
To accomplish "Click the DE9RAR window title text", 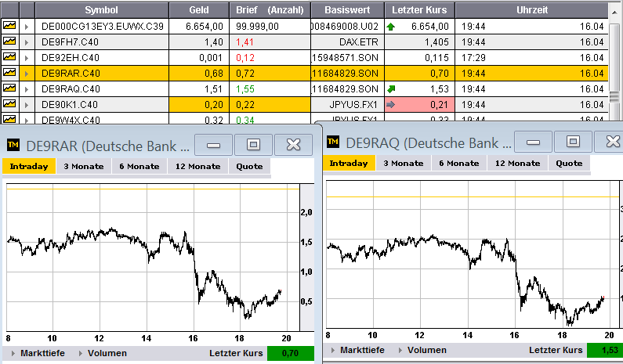I will coord(107,146).
